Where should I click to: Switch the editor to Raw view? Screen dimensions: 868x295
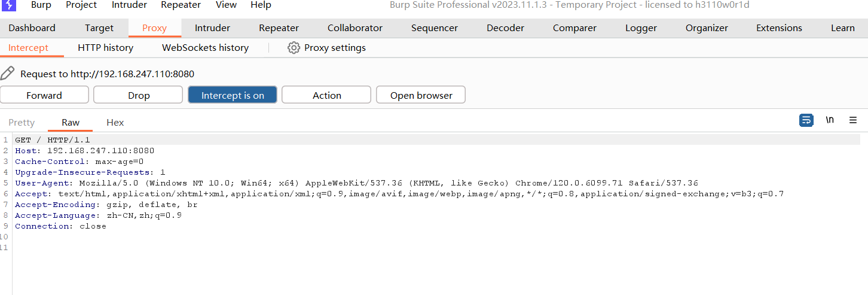pos(71,122)
